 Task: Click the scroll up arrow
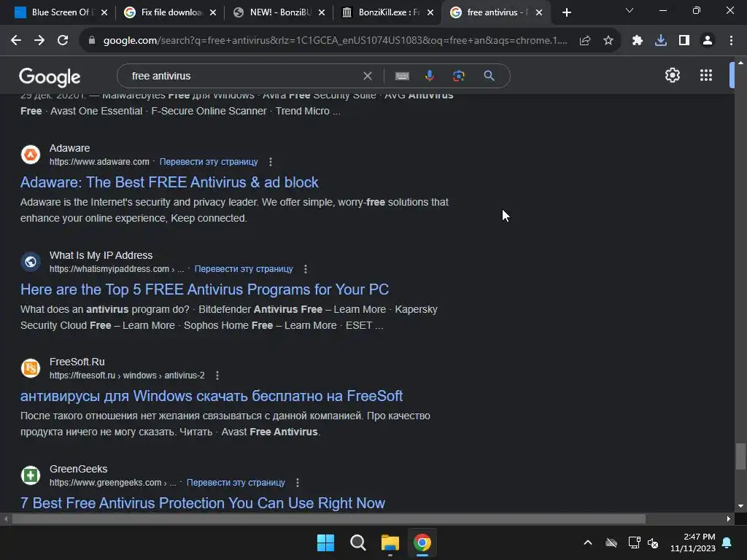(x=740, y=63)
